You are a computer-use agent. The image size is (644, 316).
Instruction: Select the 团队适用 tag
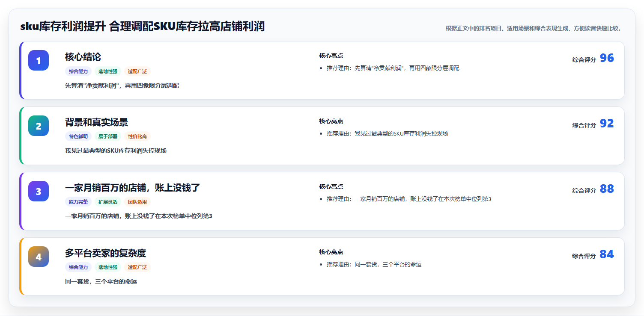pos(137,202)
